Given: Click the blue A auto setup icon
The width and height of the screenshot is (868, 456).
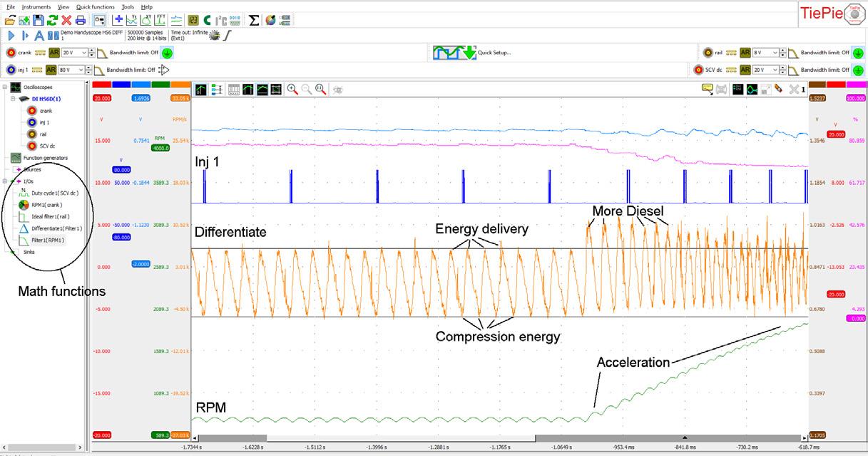Looking at the screenshot, I should 39,35.
